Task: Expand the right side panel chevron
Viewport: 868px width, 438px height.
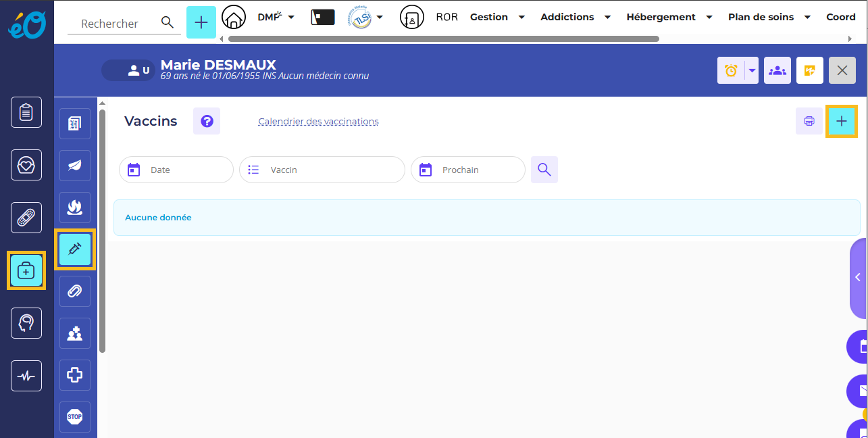Action: (x=858, y=277)
